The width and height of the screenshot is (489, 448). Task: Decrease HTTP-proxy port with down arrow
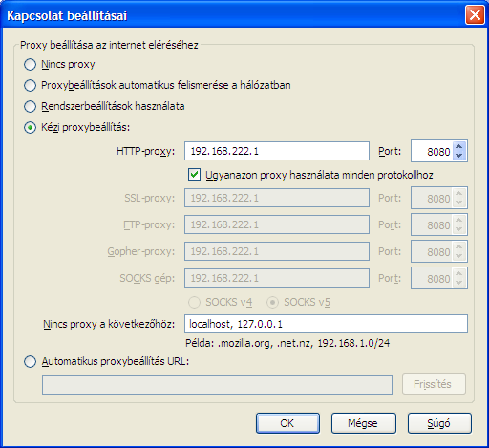point(459,156)
